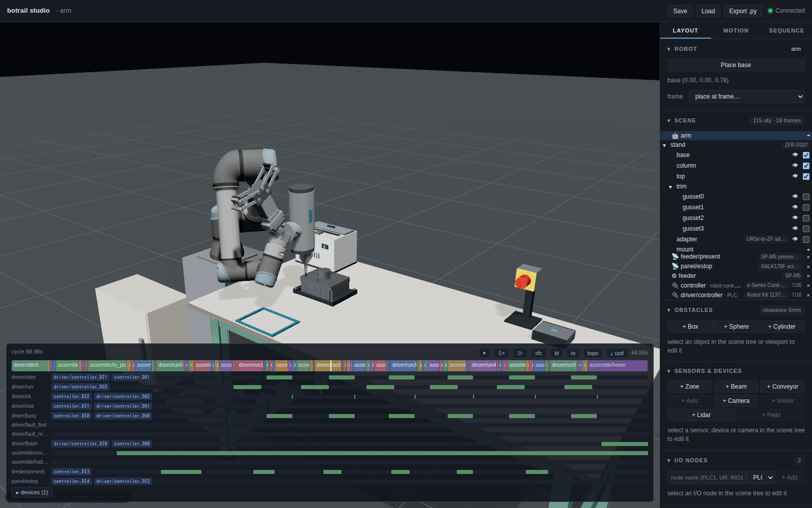The image size is (812, 508).
Task: Collapse the trim tree node
Action: 670,187
